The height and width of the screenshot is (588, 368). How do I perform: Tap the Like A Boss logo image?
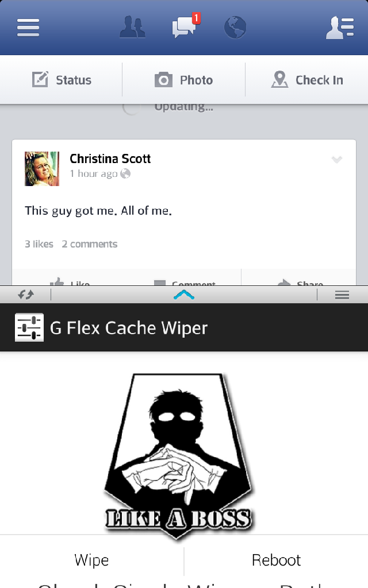tap(178, 455)
